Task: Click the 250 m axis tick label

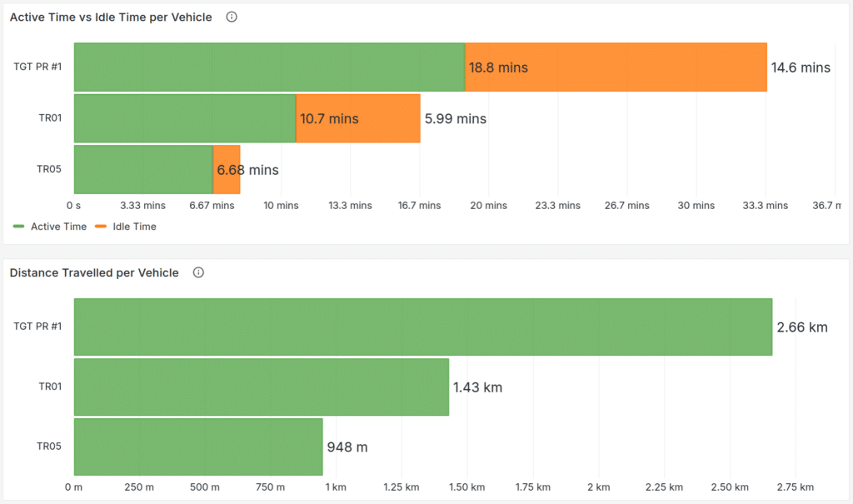Action: (139, 487)
